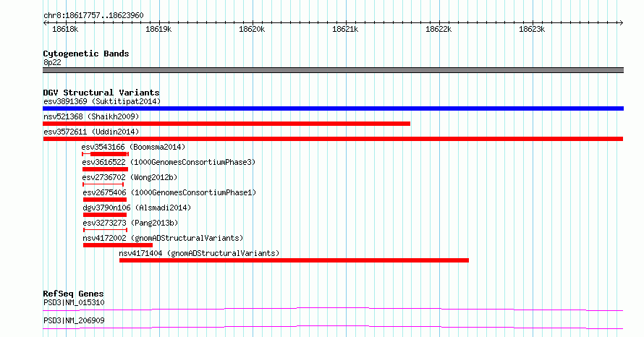Click the blue esv3891369 variant bar
The image size is (644, 337).
(333, 108)
